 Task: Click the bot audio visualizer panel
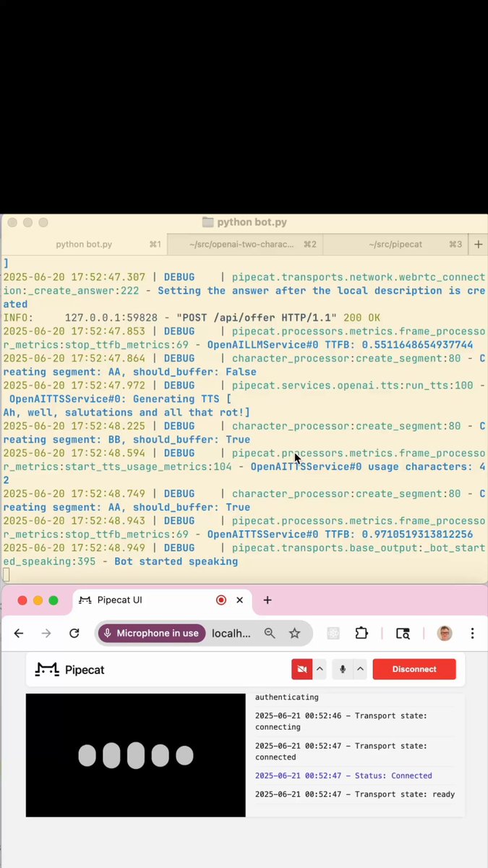click(x=136, y=755)
